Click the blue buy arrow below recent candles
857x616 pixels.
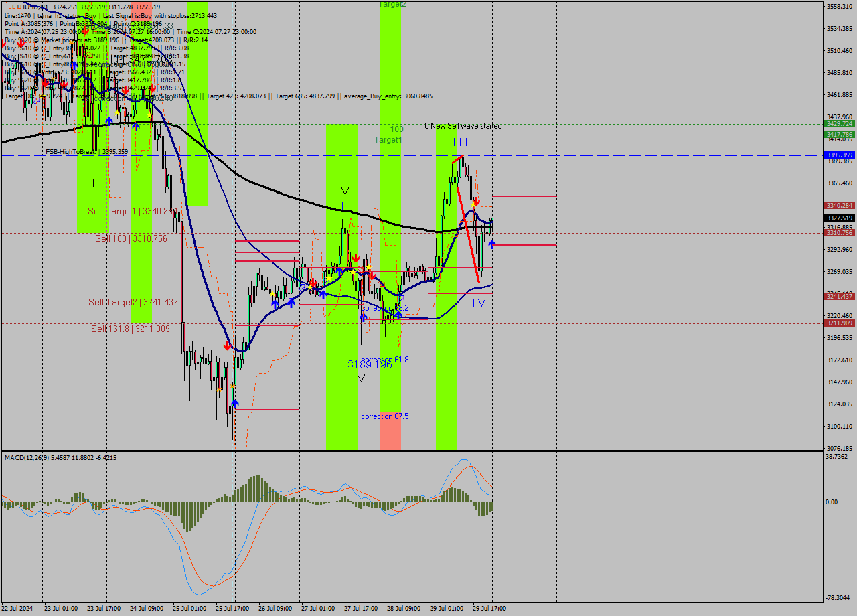click(491, 244)
